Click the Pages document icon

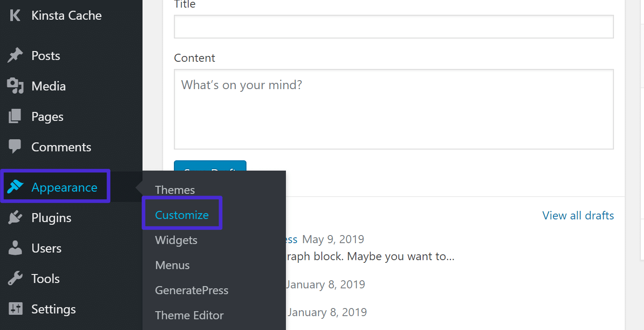(x=16, y=116)
